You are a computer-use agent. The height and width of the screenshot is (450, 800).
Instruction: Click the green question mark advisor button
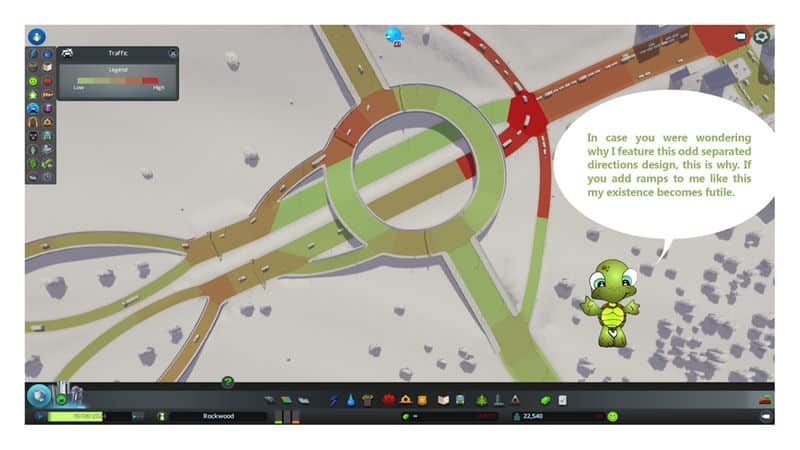tap(228, 382)
